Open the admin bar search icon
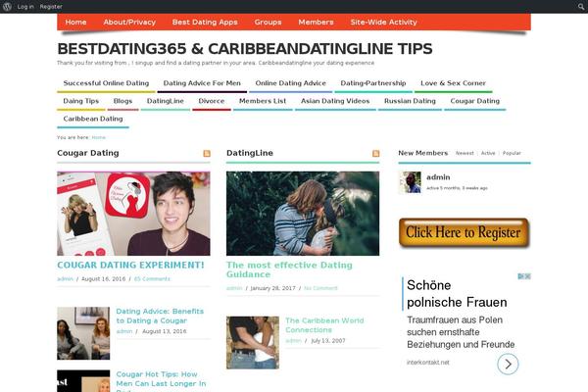This screenshot has height=392, width=588. (x=581, y=7)
